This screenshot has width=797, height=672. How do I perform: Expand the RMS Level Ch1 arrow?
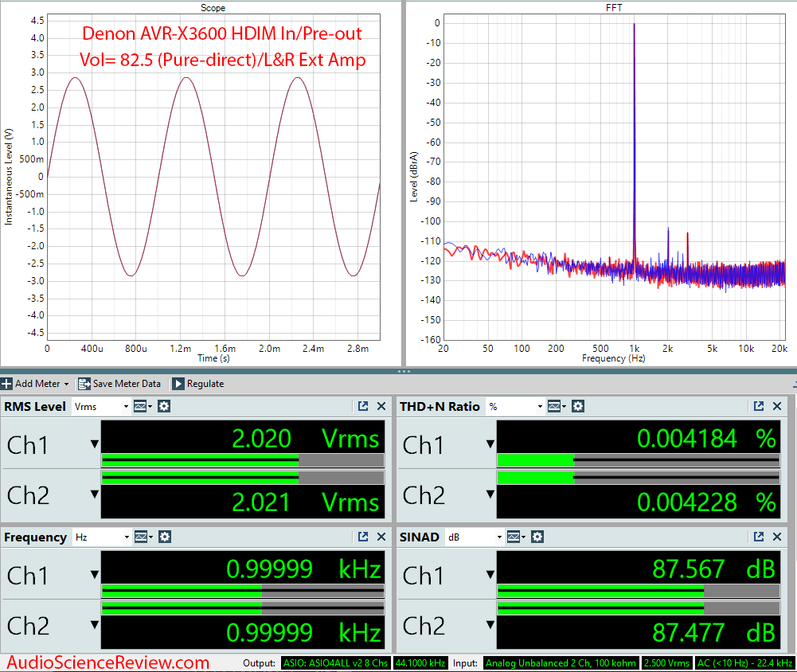pyautogui.click(x=95, y=444)
